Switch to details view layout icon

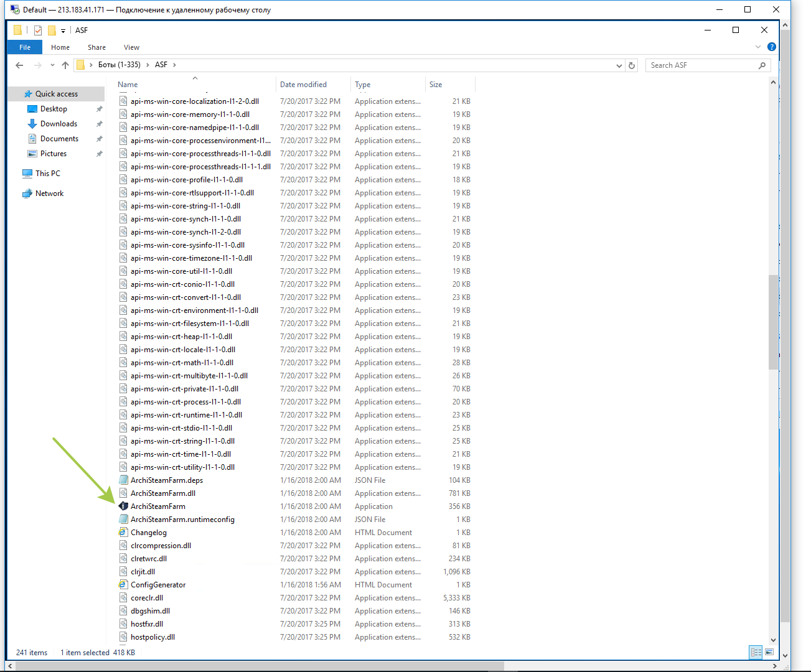pos(756,652)
